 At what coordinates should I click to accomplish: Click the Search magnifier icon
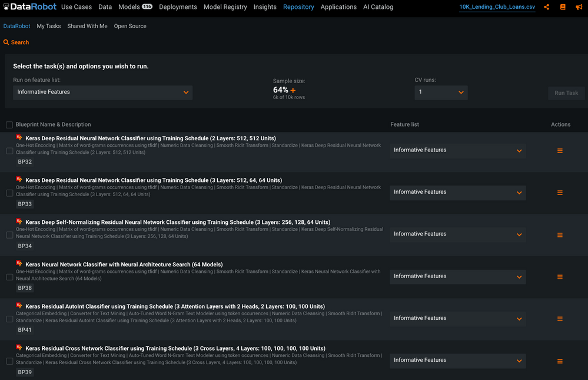click(x=6, y=42)
